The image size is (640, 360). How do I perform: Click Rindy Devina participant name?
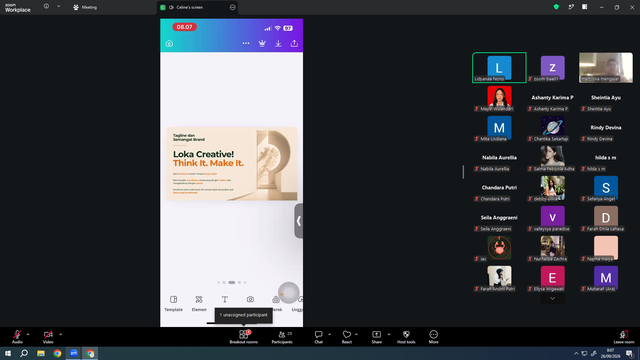click(x=606, y=127)
